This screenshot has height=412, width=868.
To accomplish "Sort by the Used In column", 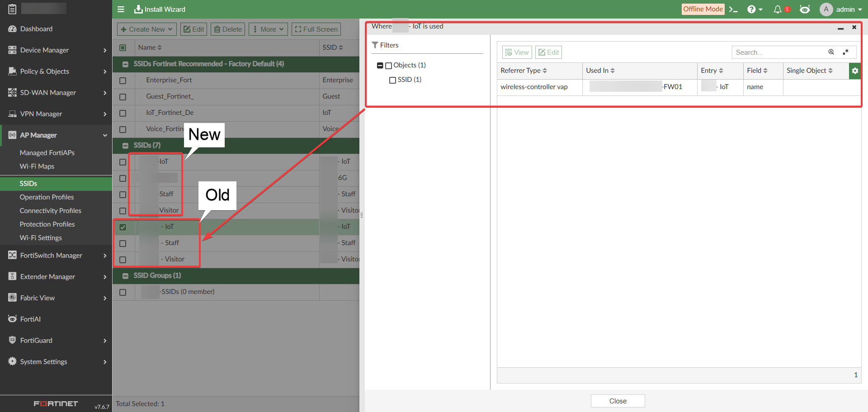I will [x=600, y=71].
